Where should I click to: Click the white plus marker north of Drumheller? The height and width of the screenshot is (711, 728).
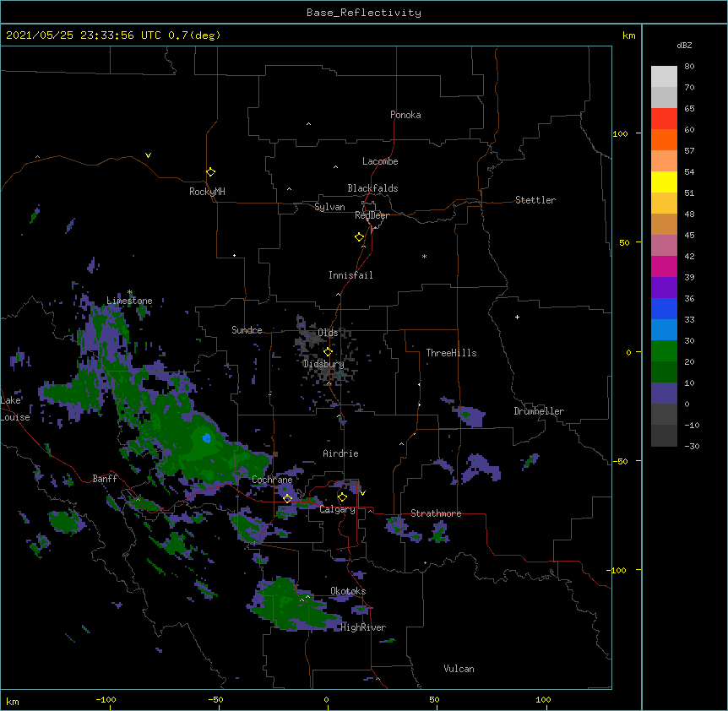(x=517, y=317)
